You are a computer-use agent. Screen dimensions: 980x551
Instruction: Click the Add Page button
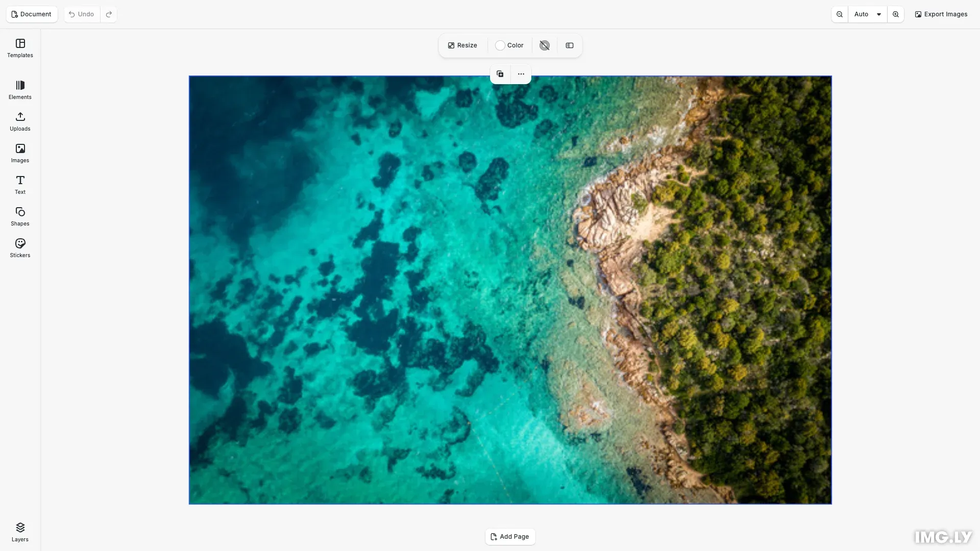click(510, 537)
